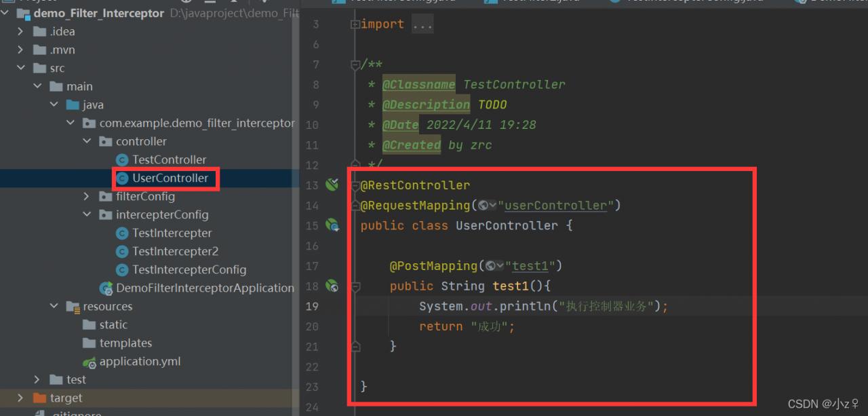This screenshot has width=868, height=416.
Task: Place cursor on @RestController annotation
Action: [x=415, y=185]
